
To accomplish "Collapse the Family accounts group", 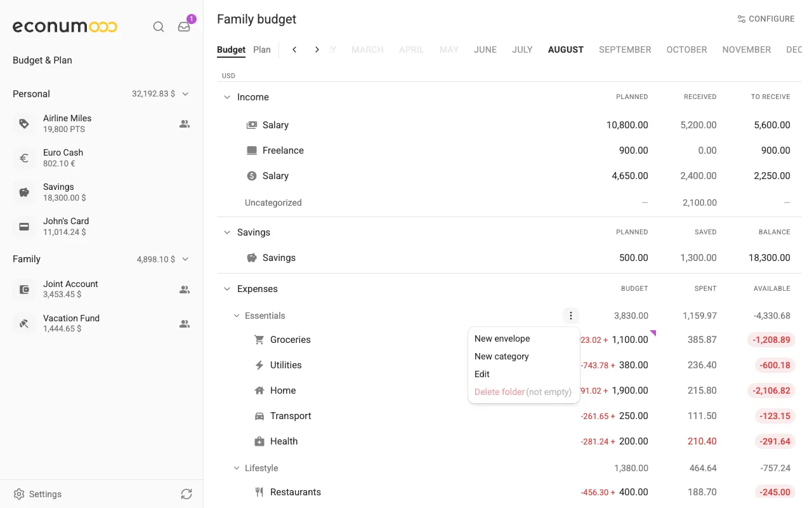I will point(185,259).
